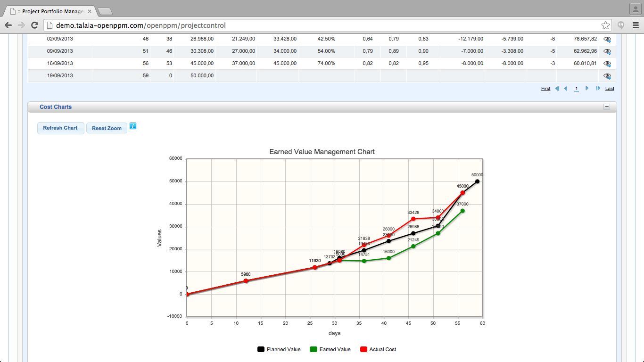644x362 pixels.
Task: Click the green Earned Value legend swatch
Action: (x=314, y=349)
